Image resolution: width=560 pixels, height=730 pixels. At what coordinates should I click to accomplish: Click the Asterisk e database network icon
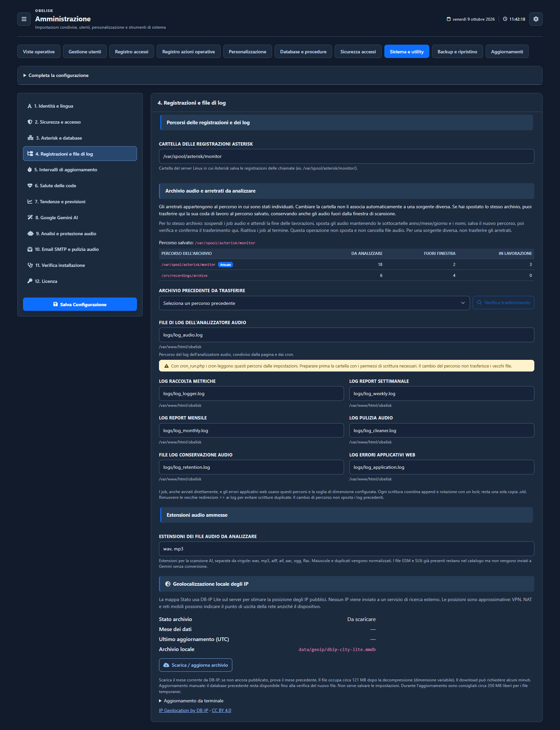tap(30, 138)
